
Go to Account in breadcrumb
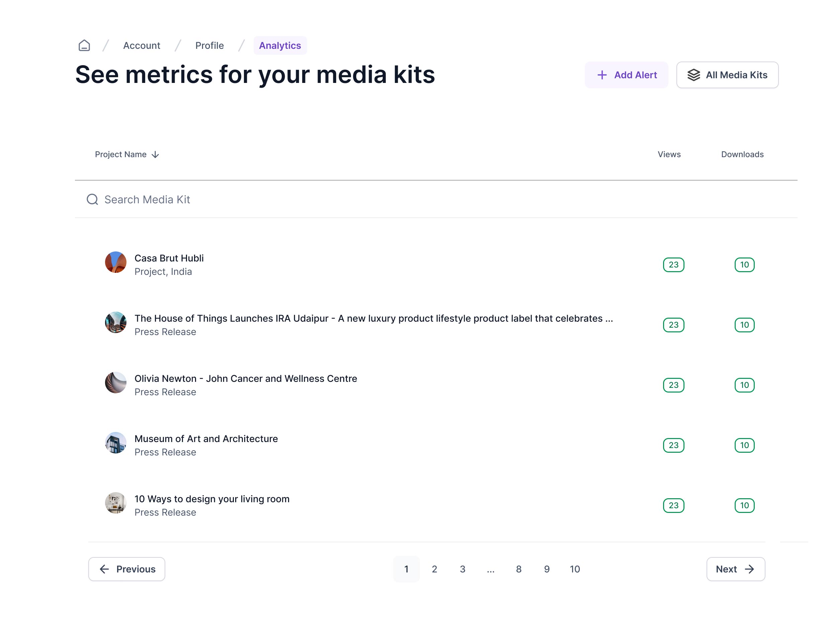click(x=142, y=45)
